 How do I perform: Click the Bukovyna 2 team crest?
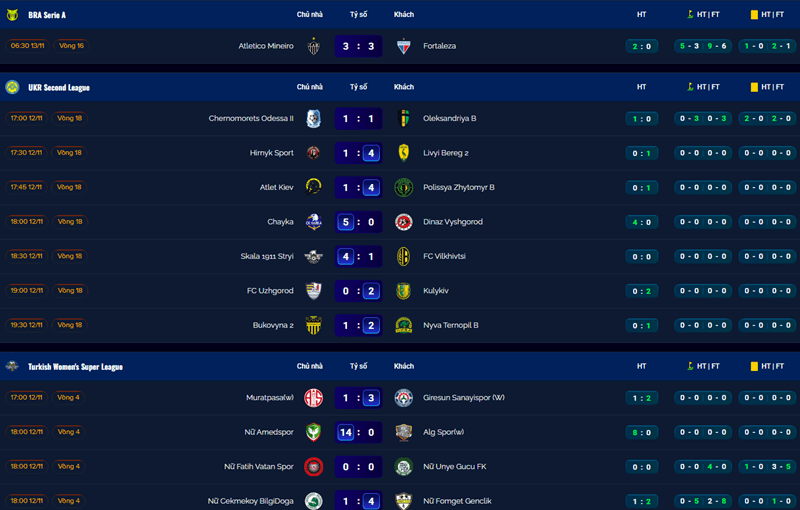313,325
